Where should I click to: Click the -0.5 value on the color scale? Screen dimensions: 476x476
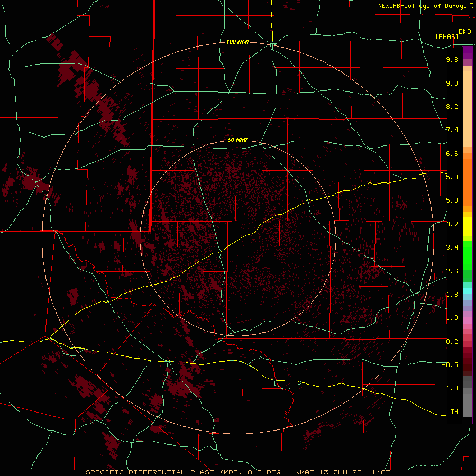click(450, 365)
